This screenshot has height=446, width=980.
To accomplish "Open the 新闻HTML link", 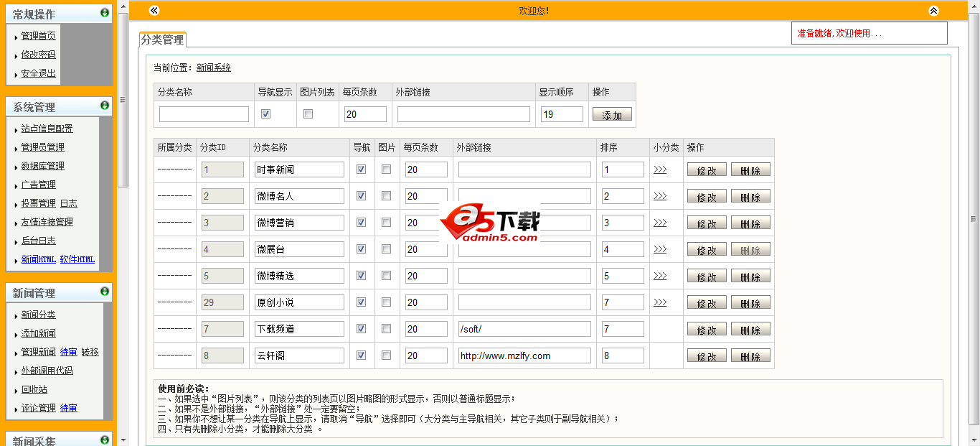I will [39, 259].
